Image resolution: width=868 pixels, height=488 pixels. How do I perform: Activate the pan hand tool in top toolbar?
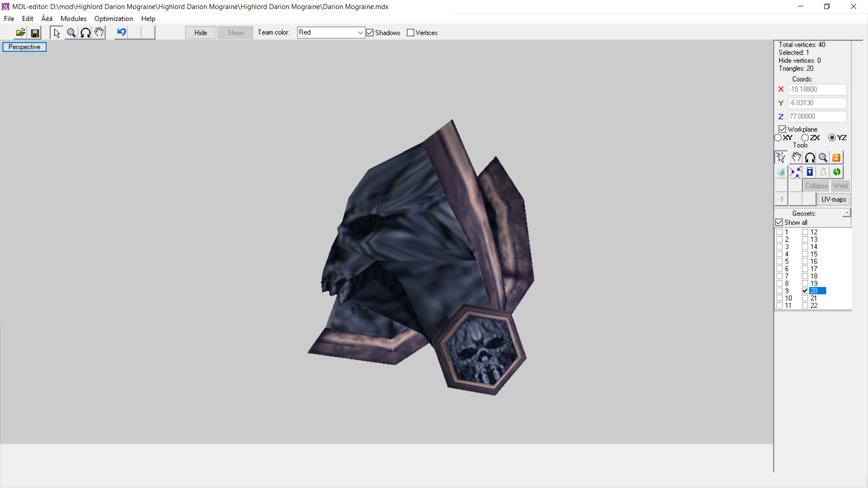click(x=99, y=33)
